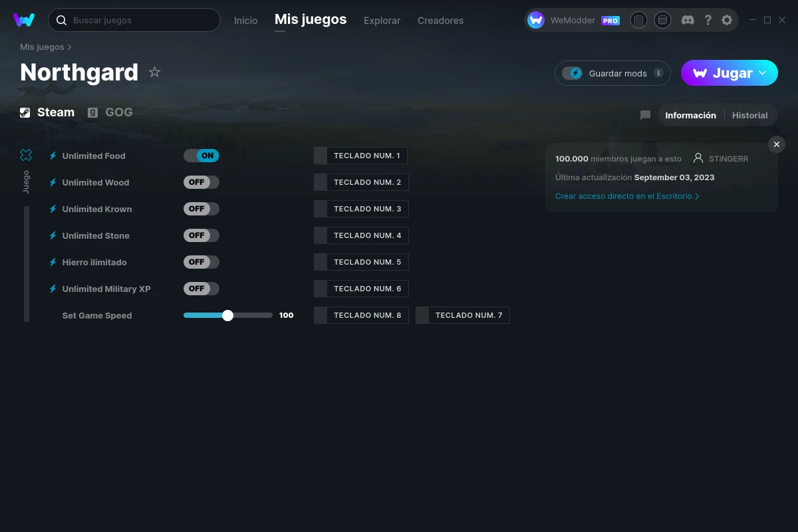
Task: Switch to the Explorar tab
Action: 382,21
